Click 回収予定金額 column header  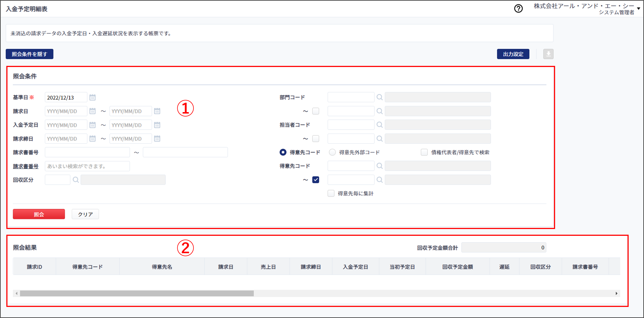tap(457, 267)
